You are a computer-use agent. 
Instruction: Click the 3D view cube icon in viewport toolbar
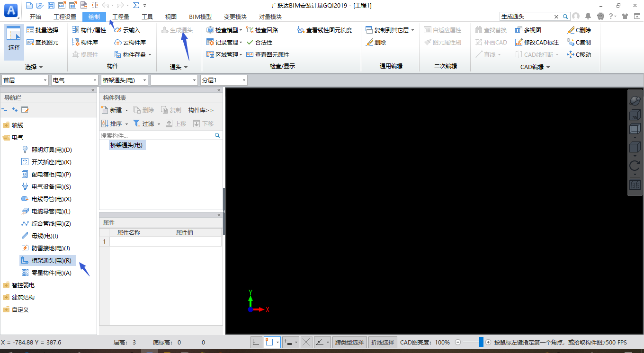pyautogui.click(x=635, y=116)
